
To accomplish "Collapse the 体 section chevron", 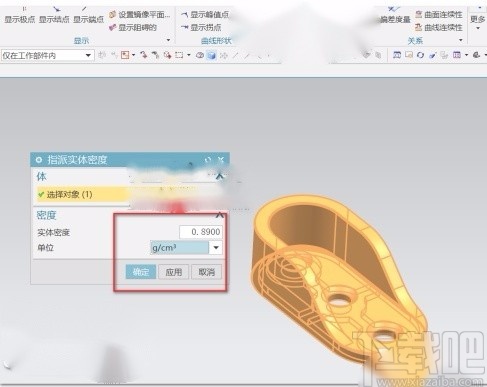I will pyautogui.click(x=219, y=176).
